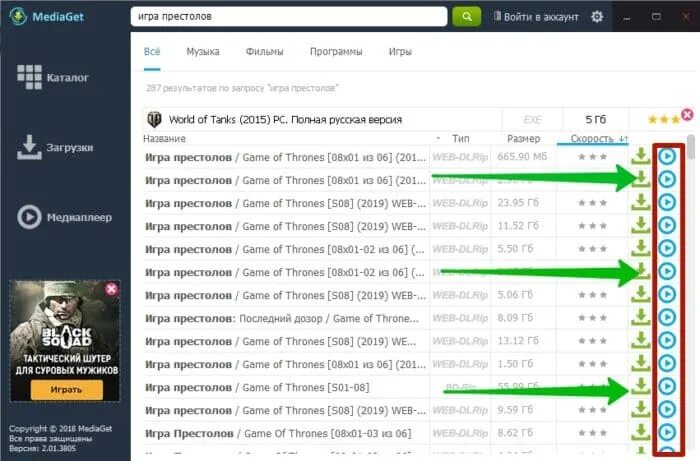700x461 pixels.
Task: Sort results by Тип column
Action: (461, 139)
